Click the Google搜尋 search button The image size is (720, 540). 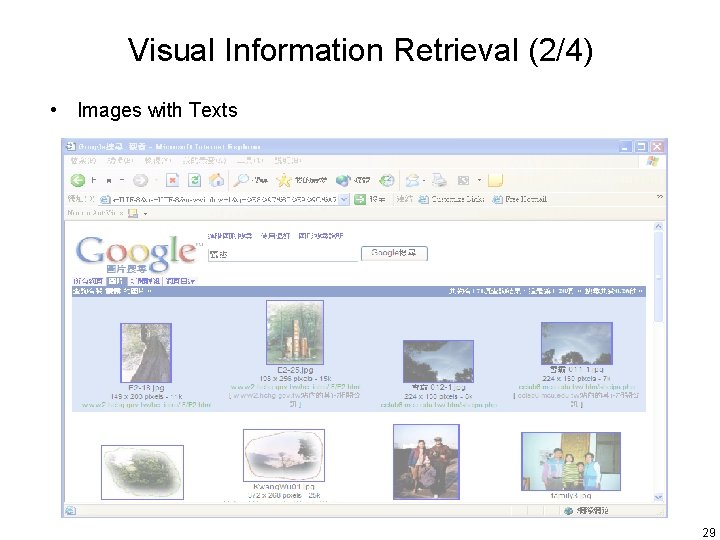point(394,253)
